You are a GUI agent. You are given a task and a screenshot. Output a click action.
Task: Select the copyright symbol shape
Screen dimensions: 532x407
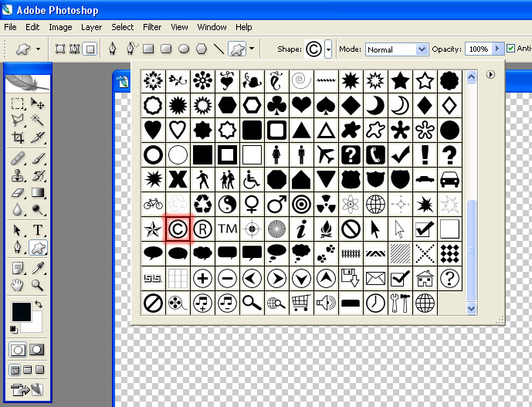click(x=178, y=229)
